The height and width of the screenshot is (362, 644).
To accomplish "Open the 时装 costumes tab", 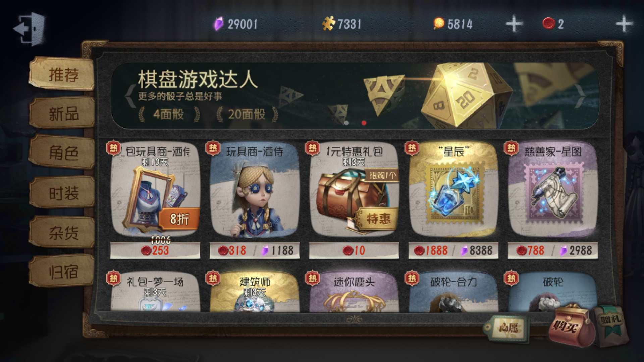I will click(62, 192).
